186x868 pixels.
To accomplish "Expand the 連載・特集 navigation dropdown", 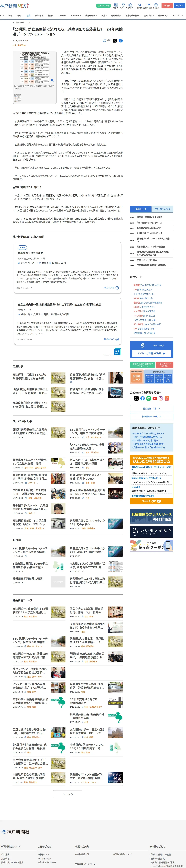I will [116, 15].
